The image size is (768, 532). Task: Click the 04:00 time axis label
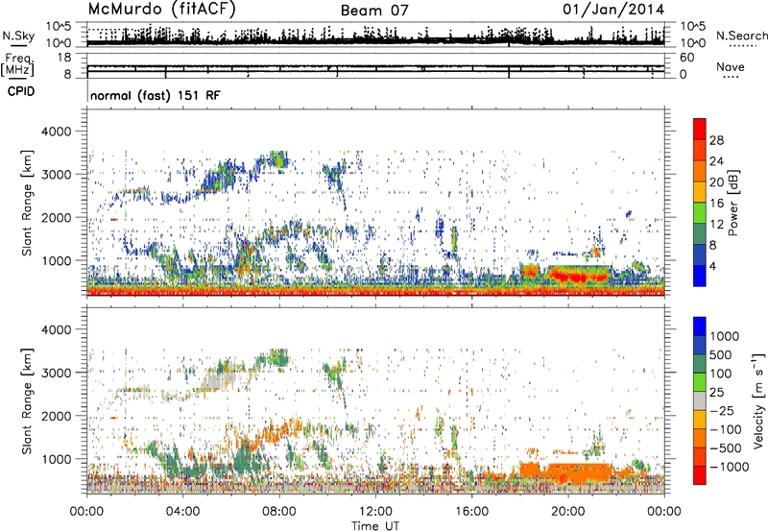(182, 512)
